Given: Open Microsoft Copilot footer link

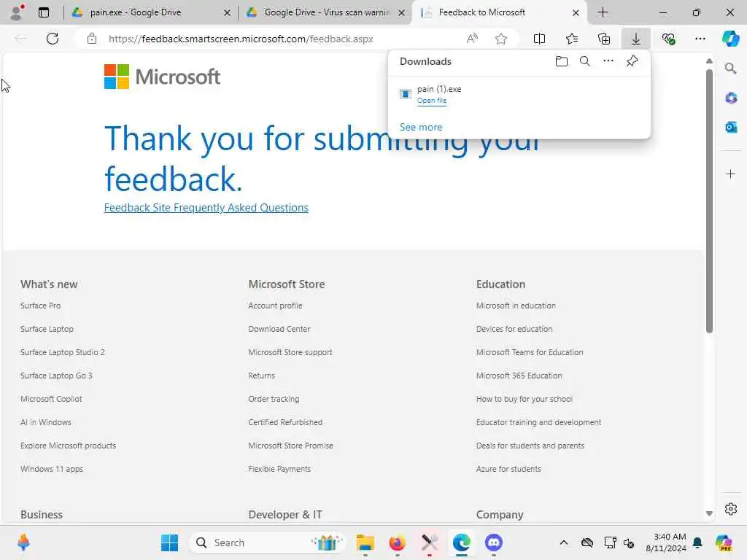Looking at the screenshot, I should (51, 399).
